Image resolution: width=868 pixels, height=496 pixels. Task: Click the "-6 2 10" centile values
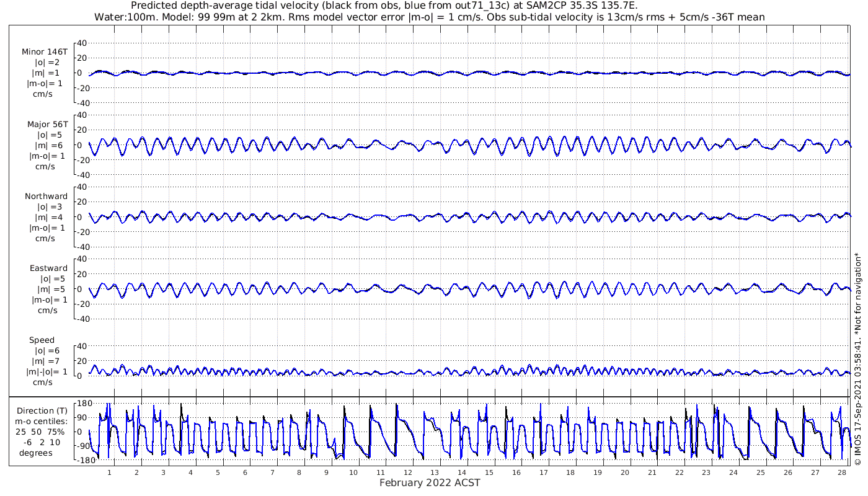[x=42, y=443]
